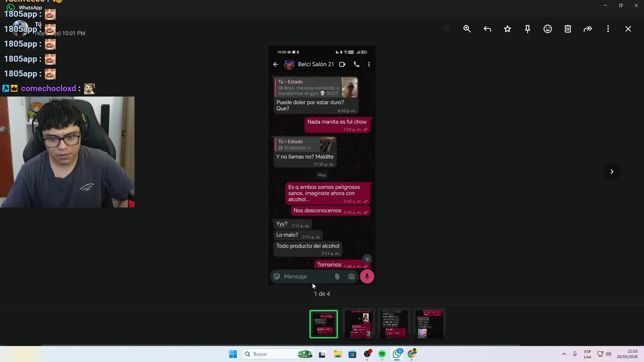Open the viewer's three-dot more options menu
644x362 pixels.
click(x=608, y=29)
